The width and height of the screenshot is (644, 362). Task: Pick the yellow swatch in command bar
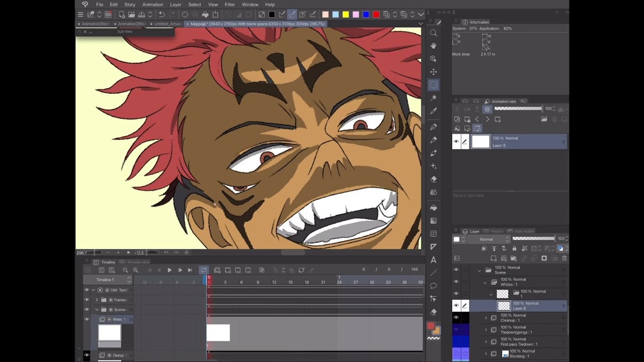coord(346,15)
